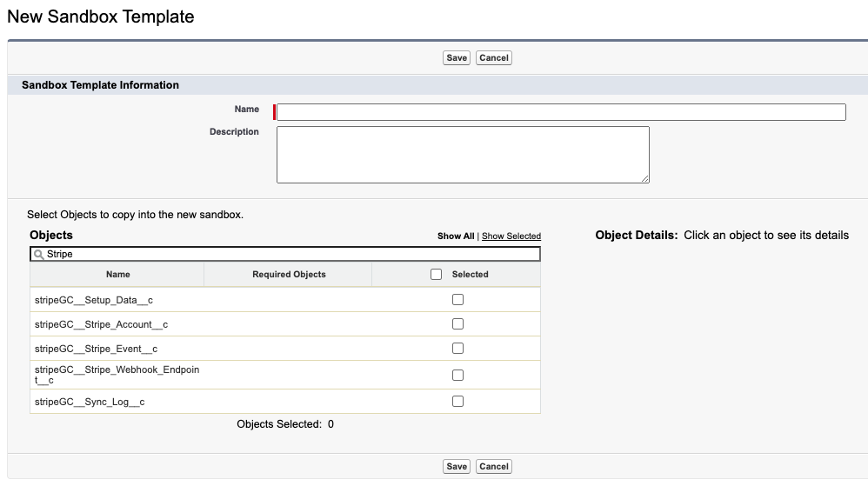Click the top Save button
The width and height of the screenshot is (868, 486).
point(456,58)
